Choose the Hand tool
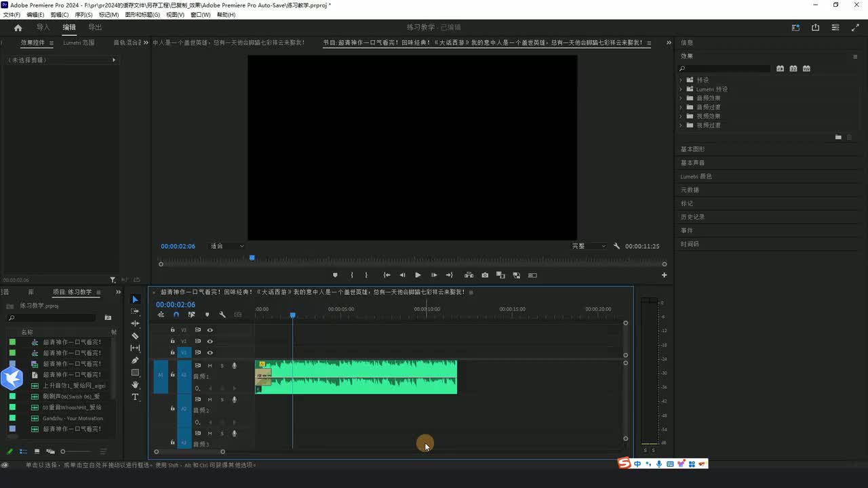868x488 pixels. 135,384
